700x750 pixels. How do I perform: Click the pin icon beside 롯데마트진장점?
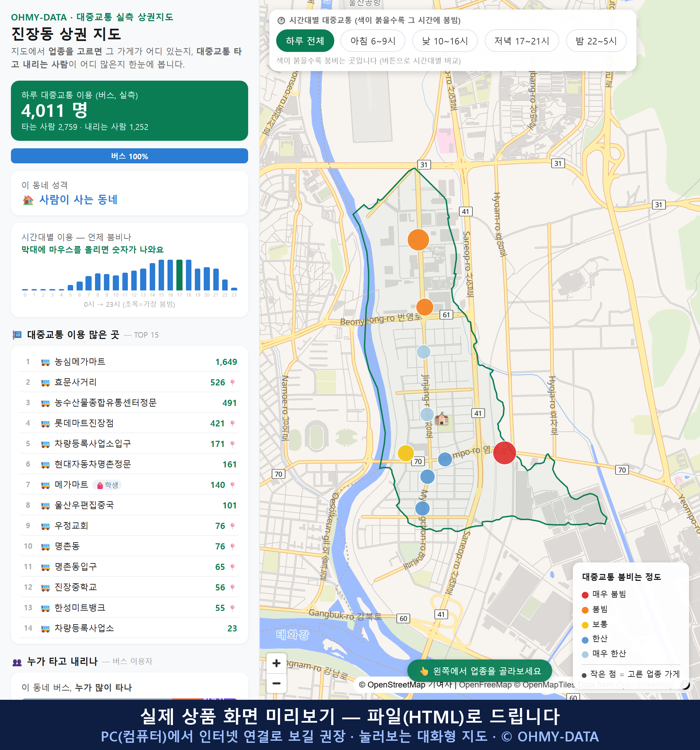click(x=232, y=424)
